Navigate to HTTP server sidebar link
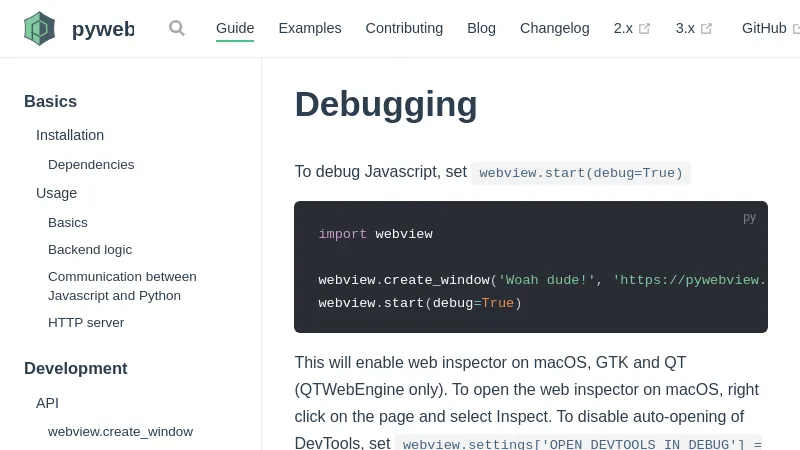The image size is (800, 450). pyautogui.click(x=86, y=322)
